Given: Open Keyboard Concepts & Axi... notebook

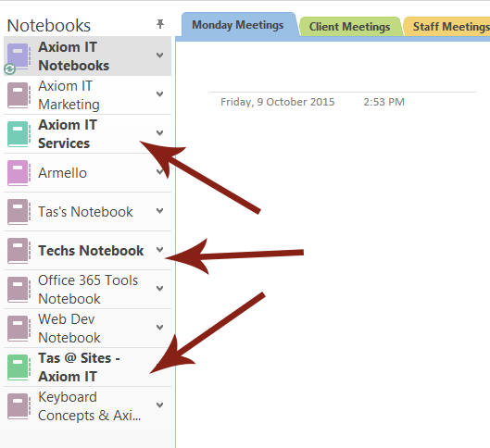Looking at the screenshot, I should point(87,406).
